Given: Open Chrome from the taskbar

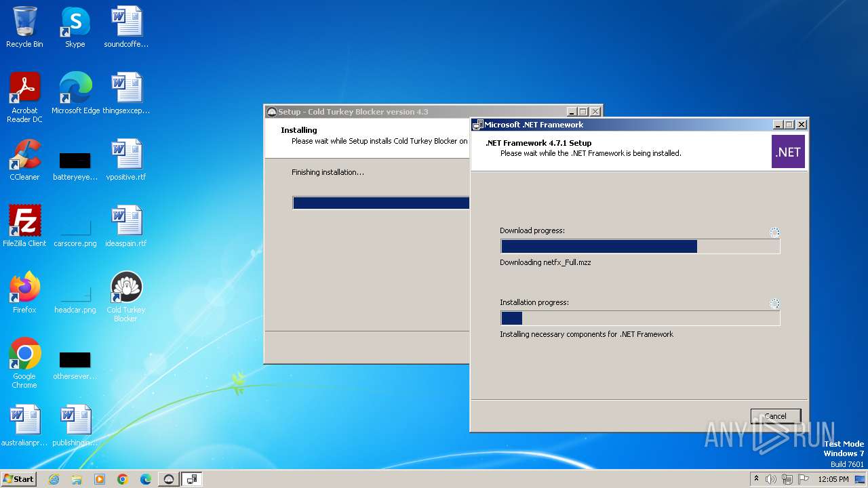Looking at the screenshot, I should click(x=123, y=479).
